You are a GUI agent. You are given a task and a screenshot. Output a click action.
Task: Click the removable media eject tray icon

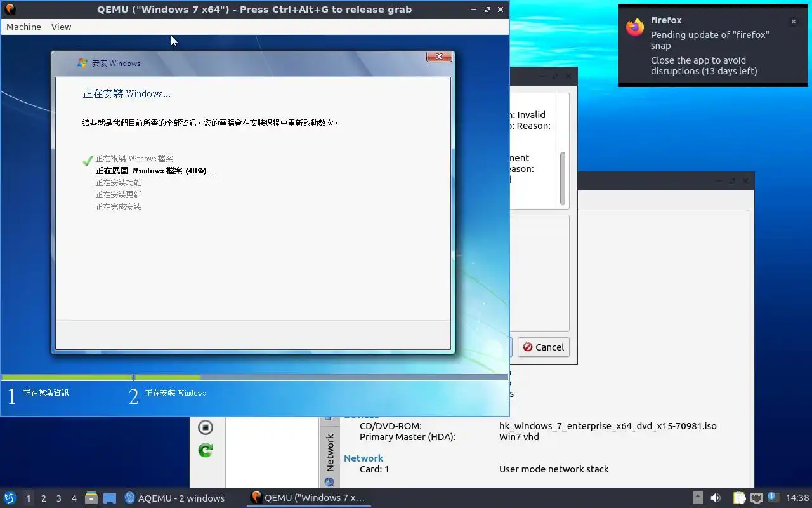pyautogui.click(x=697, y=498)
